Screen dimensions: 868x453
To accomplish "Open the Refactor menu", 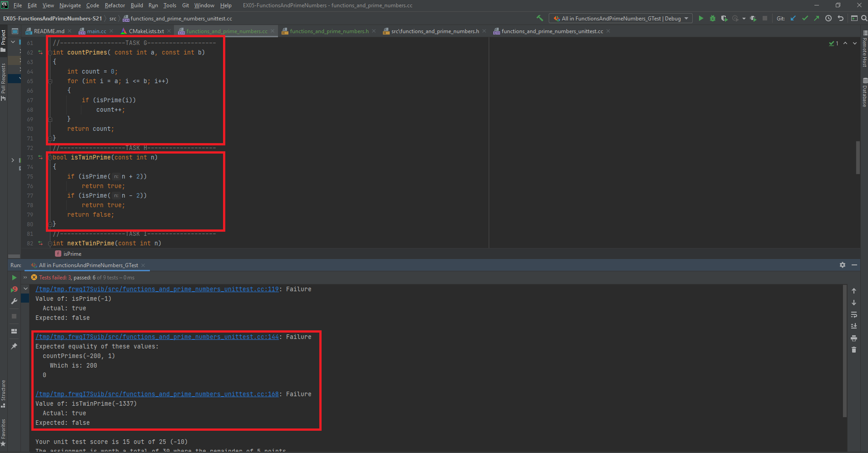I will pos(115,5).
